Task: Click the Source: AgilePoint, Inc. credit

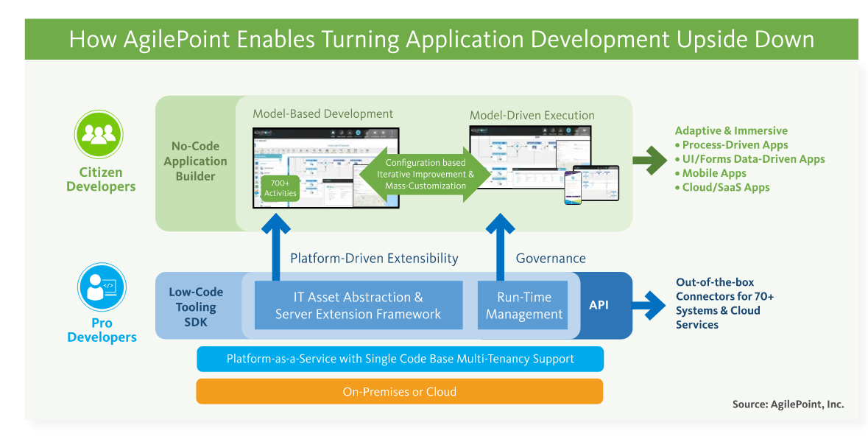Action: [x=788, y=404]
